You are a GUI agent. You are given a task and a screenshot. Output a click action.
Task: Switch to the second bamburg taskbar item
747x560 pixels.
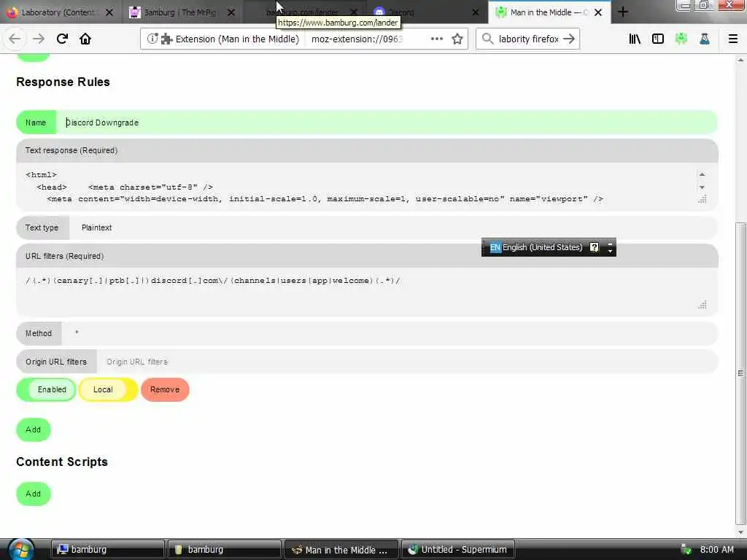225,550
